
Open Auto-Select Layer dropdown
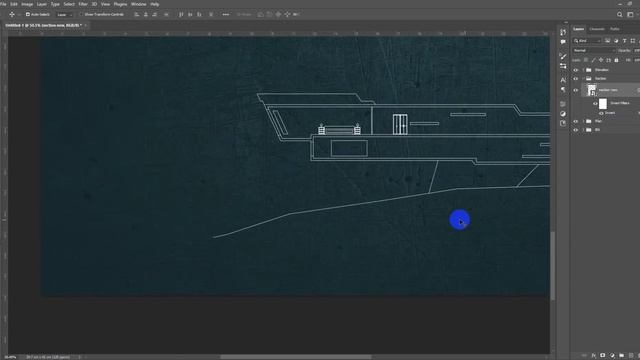[64, 14]
